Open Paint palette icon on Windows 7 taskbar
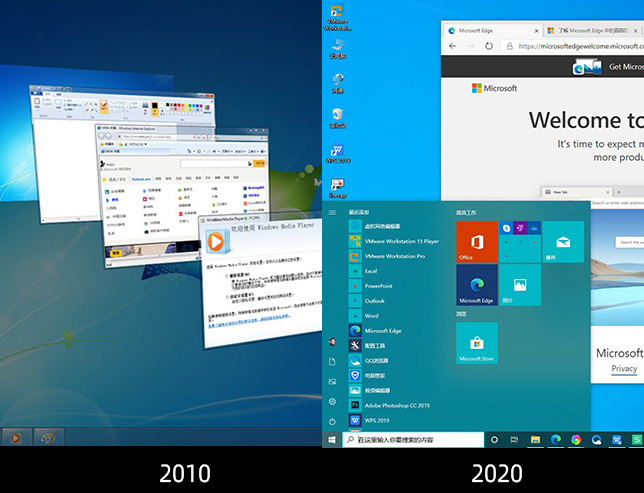Viewport: 644px width, 493px height. [48, 438]
